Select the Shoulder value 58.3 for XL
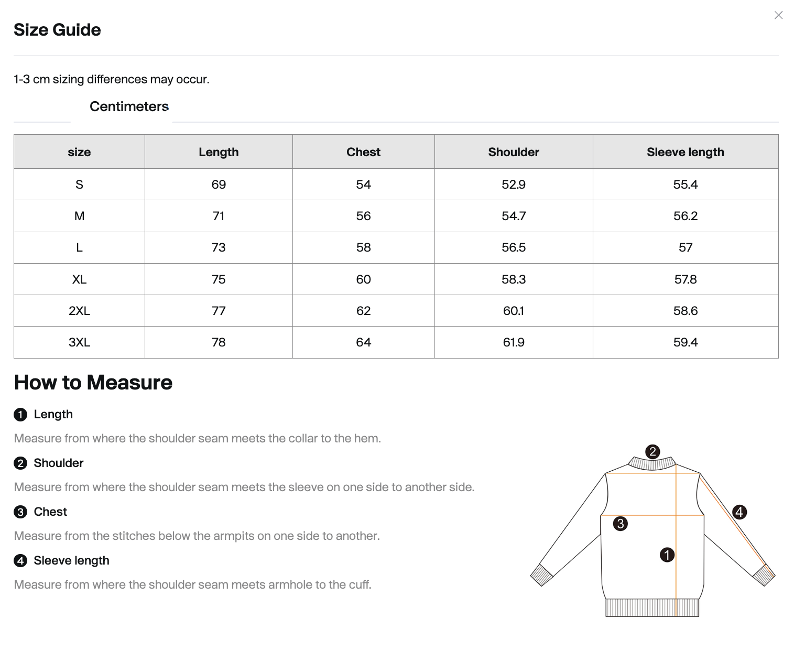Screen dimensions: 794x672 click(x=513, y=279)
